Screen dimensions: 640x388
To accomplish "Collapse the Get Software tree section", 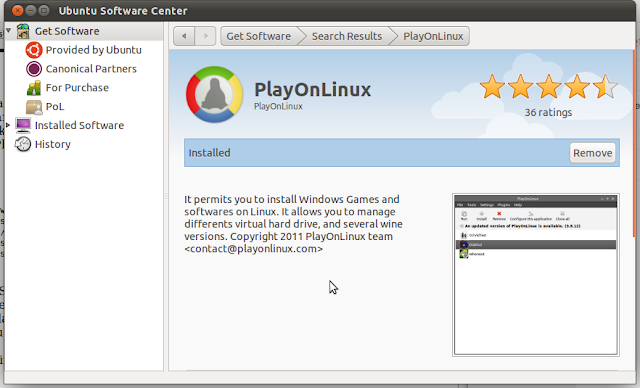I will pos(9,31).
